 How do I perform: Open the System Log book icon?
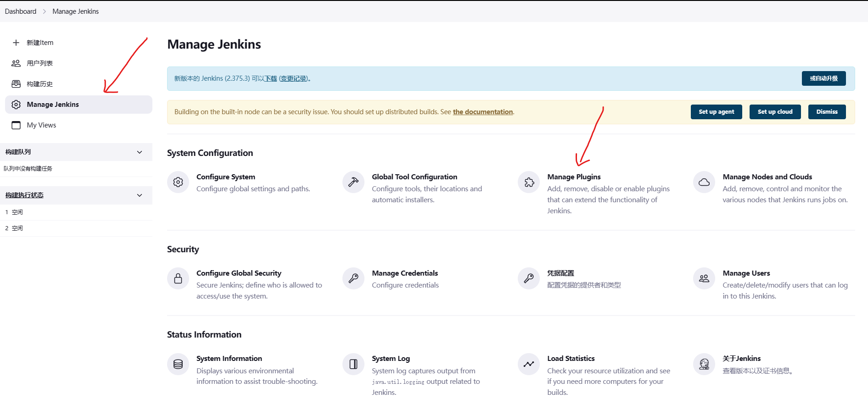(353, 364)
